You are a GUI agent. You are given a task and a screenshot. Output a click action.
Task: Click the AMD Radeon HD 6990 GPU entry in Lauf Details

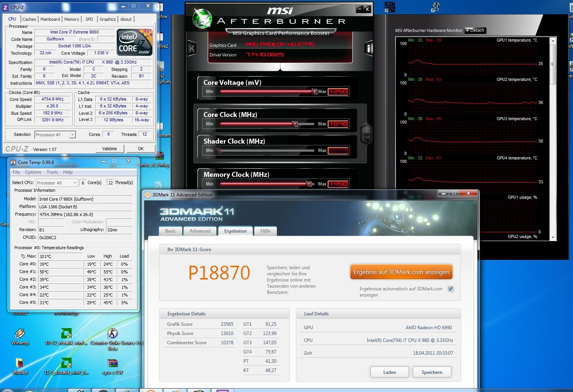[429, 327]
